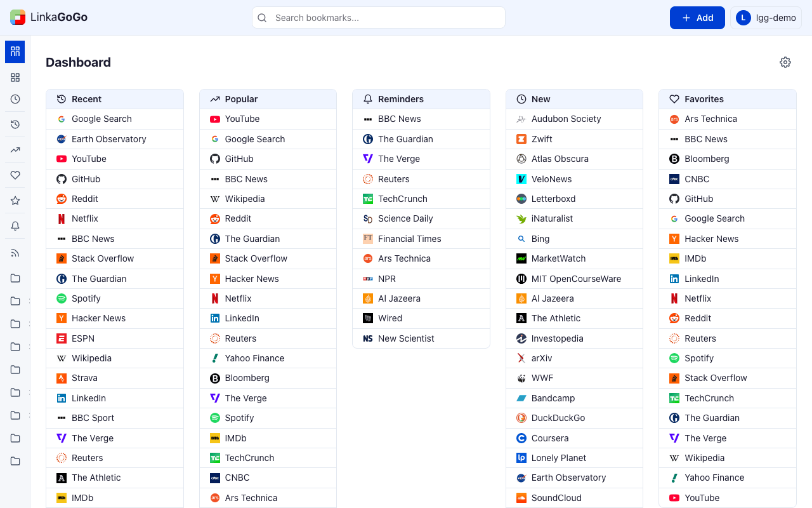Screen dimensions: 812x508
Task: Open the Science Daily reminder bookmark
Action: click(x=405, y=218)
